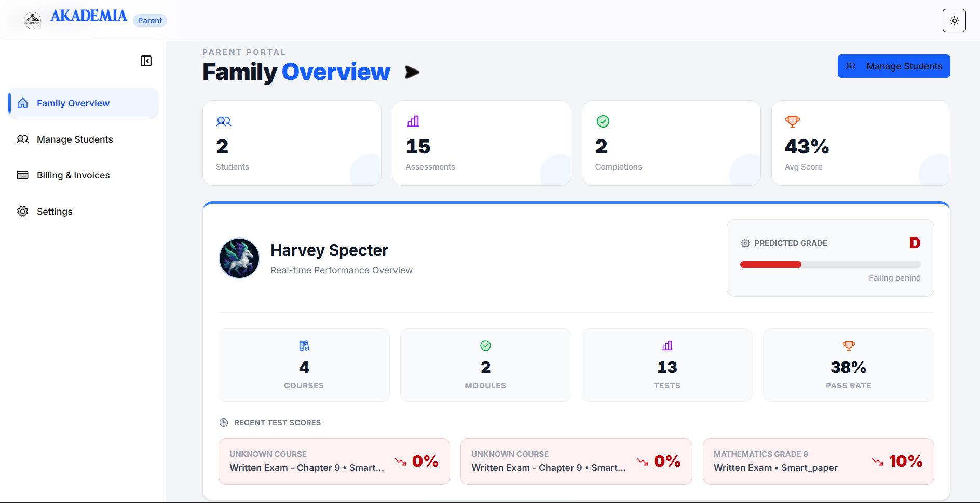
Task: Click Harvey Specter's avatar picture
Action: [239, 258]
